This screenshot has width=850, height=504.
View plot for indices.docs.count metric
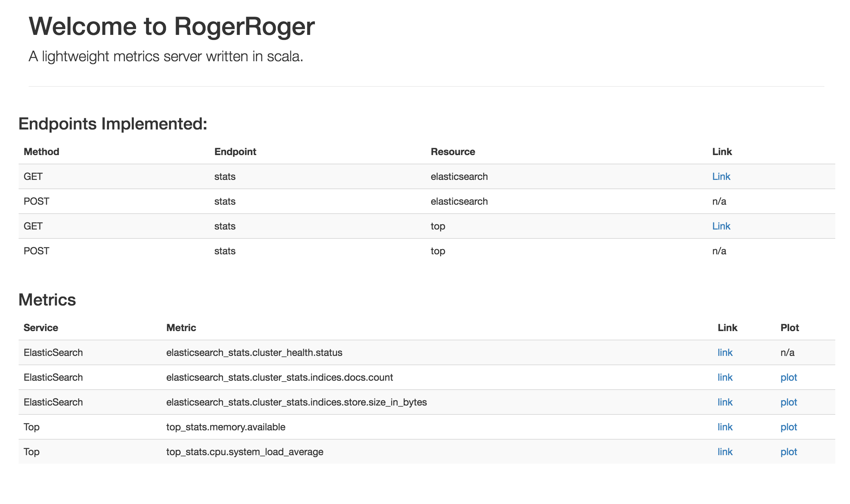(x=788, y=377)
